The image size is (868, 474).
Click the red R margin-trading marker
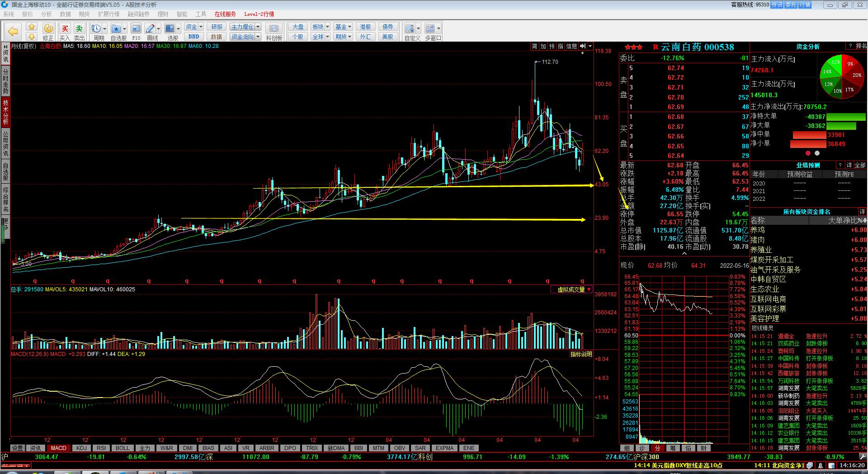(656, 47)
